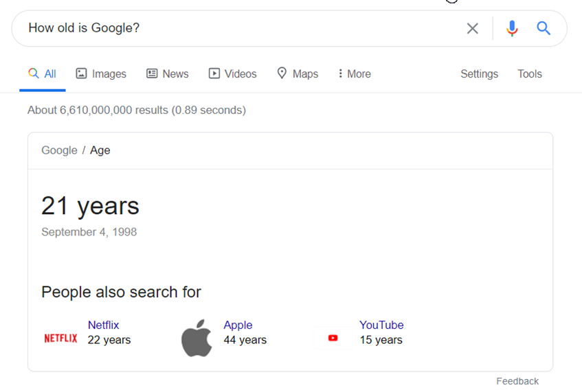The width and height of the screenshot is (582, 392).
Task: Click the microphone voice search icon
Action: click(512, 28)
